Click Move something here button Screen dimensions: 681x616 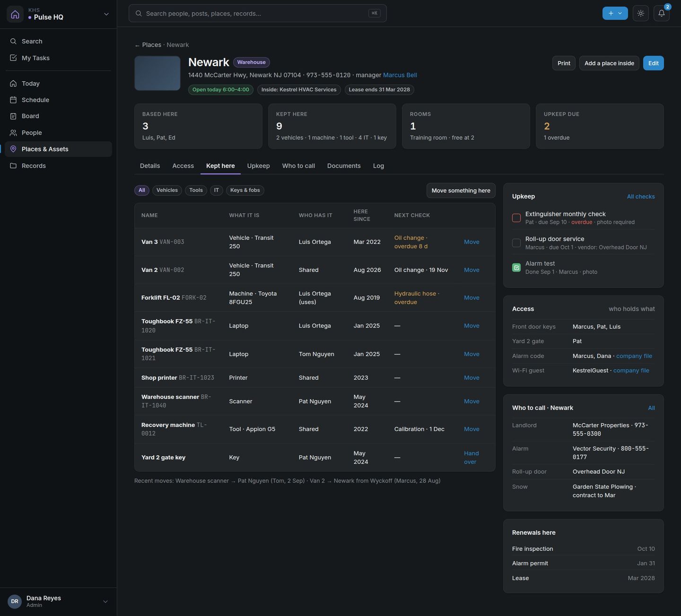pos(461,191)
